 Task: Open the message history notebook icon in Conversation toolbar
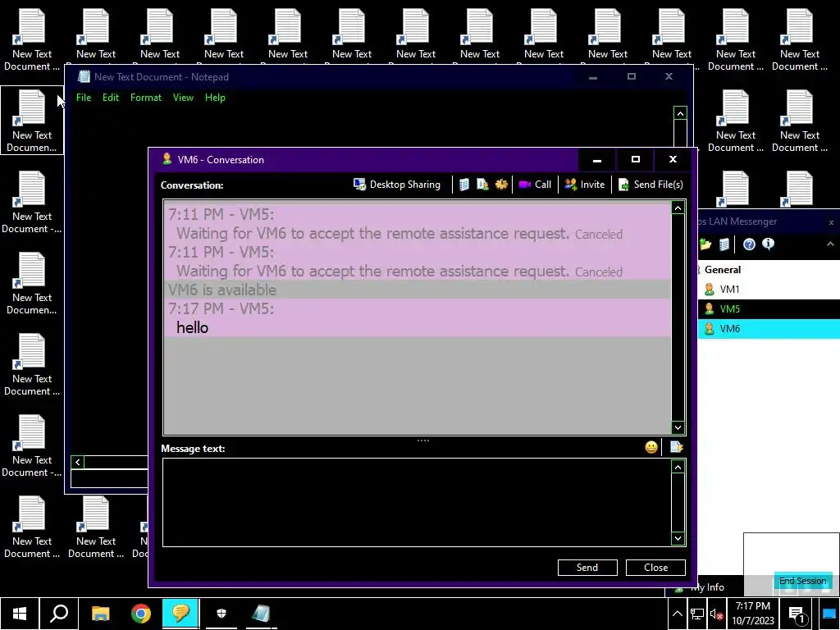coord(464,185)
